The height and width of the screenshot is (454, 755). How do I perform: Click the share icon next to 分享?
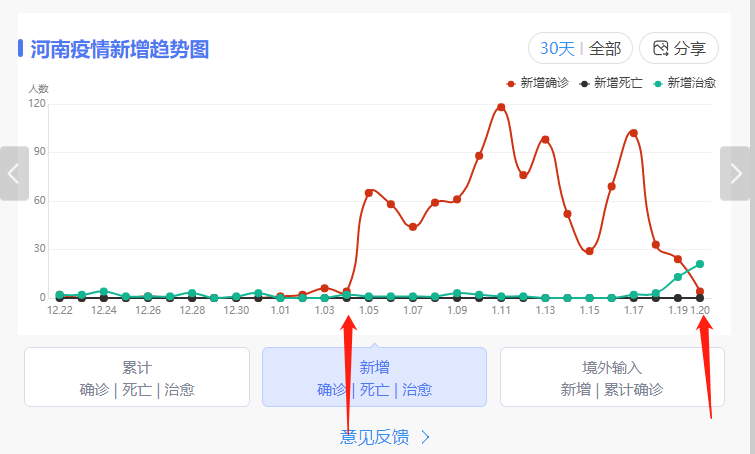point(660,48)
